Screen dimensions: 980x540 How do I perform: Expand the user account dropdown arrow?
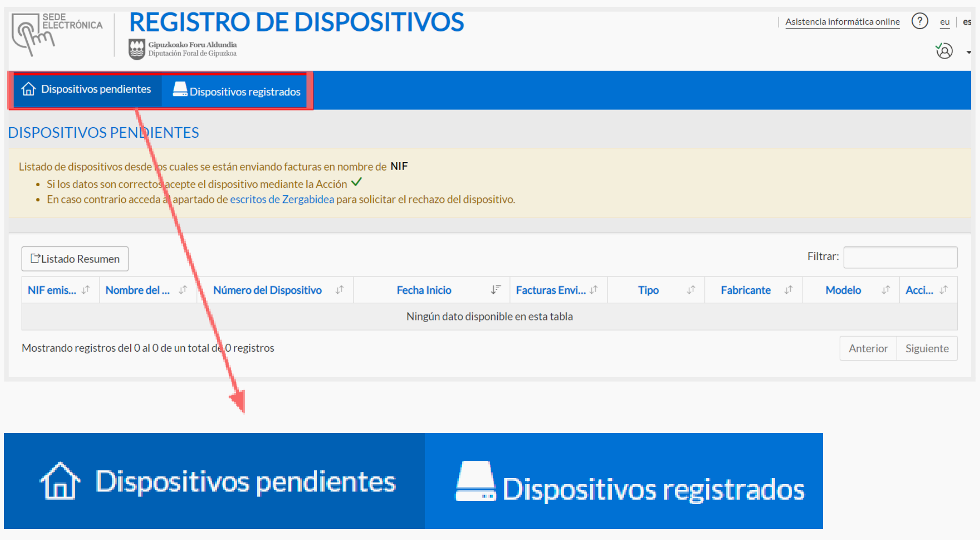(968, 52)
